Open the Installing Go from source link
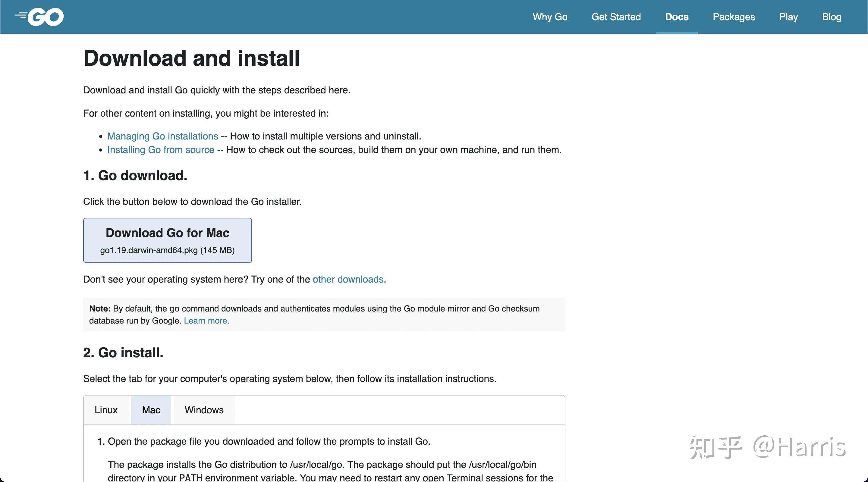The height and width of the screenshot is (482, 868). pos(161,150)
